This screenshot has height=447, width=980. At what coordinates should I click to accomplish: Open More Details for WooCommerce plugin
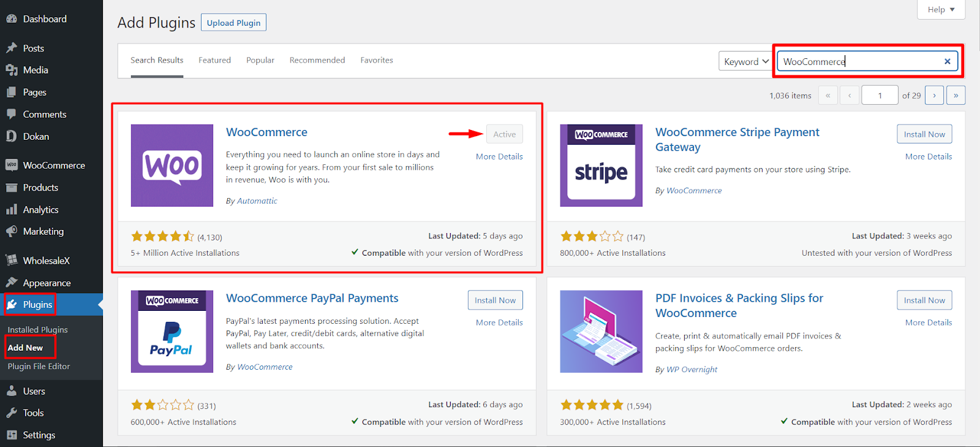(499, 156)
